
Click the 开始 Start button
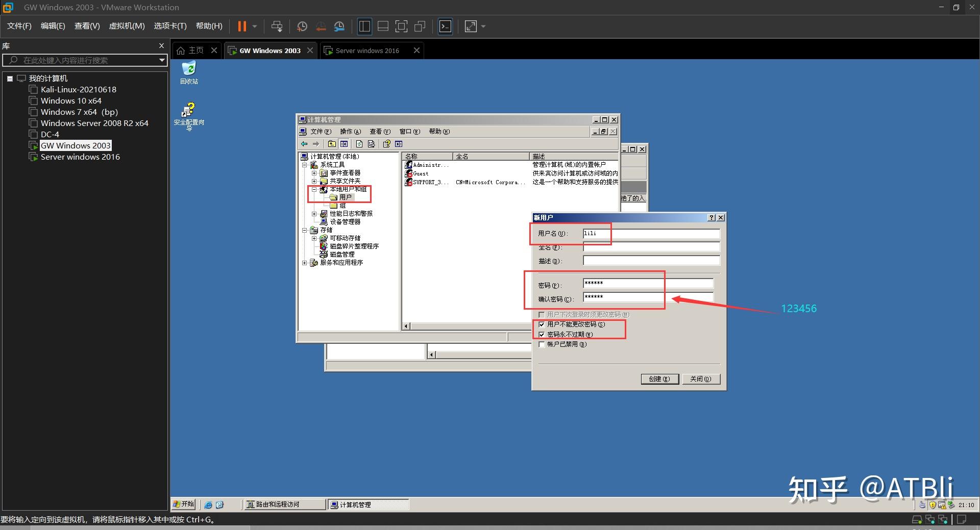(x=184, y=504)
